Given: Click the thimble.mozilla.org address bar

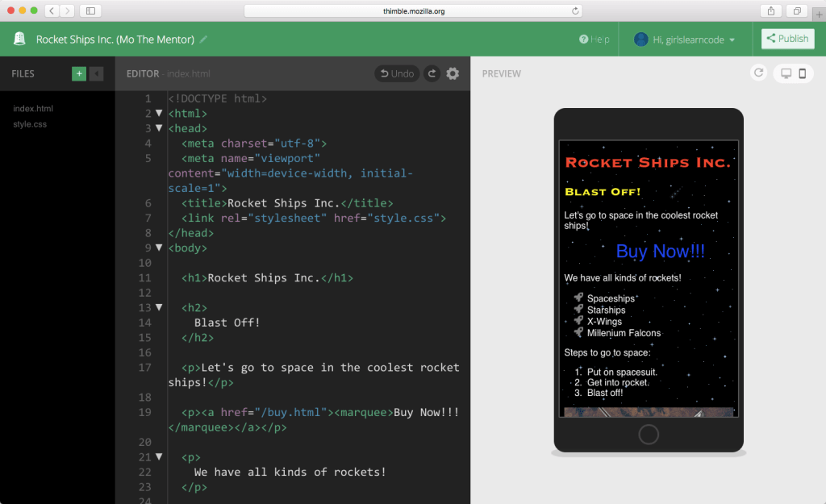Looking at the screenshot, I should [413, 10].
